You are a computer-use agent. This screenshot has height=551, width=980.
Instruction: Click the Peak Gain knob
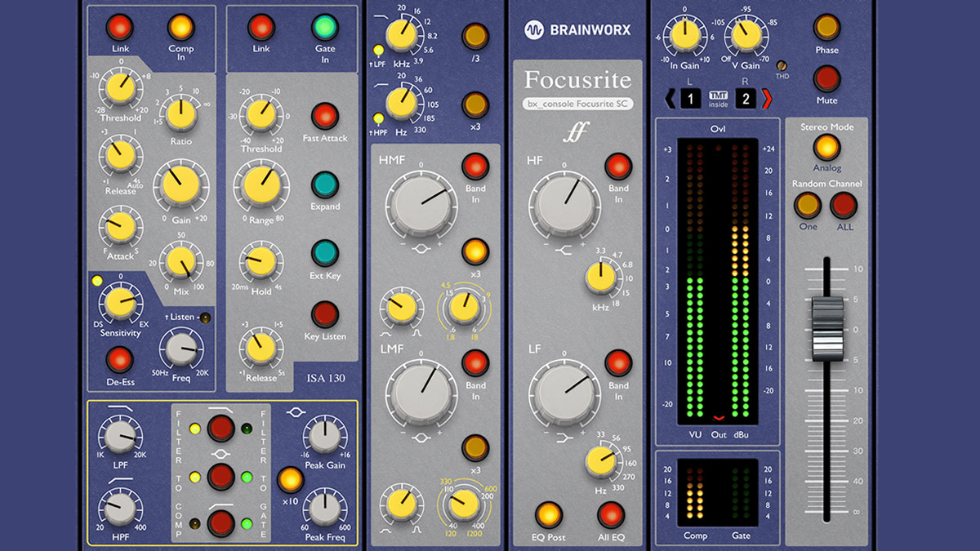click(x=324, y=437)
